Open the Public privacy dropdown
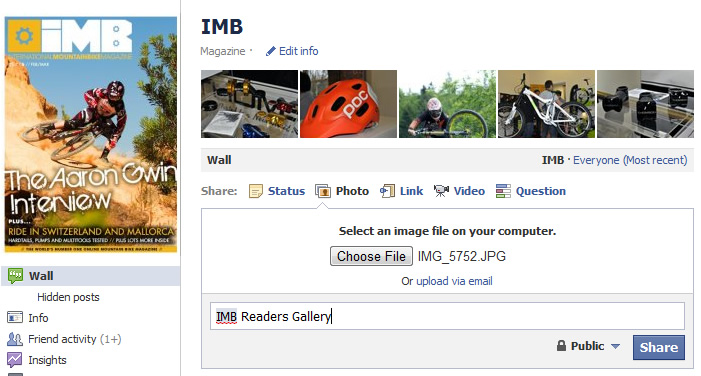 (588, 346)
